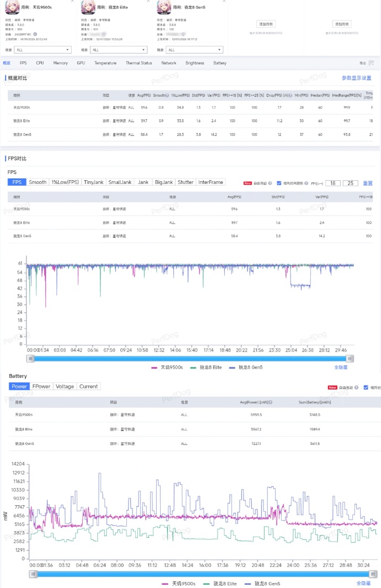Screen dimensions: 381x588
Task: Switch to the Thermal Status tab
Action: pyautogui.click(x=139, y=63)
